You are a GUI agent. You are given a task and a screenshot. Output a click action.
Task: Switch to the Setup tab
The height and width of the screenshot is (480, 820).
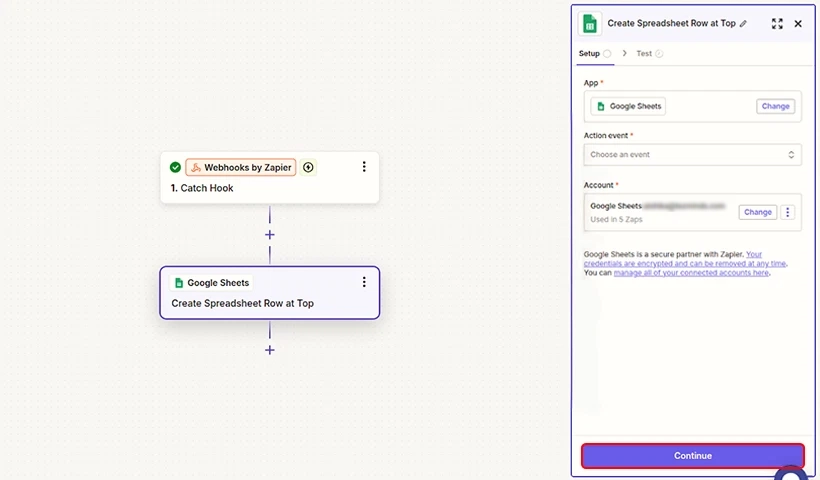pos(595,53)
